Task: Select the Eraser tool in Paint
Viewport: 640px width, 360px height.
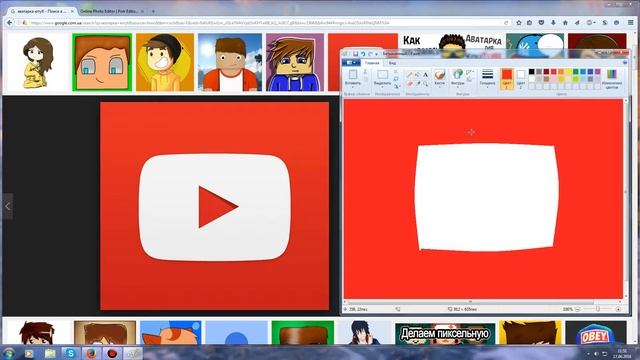Action: (x=409, y=83)
